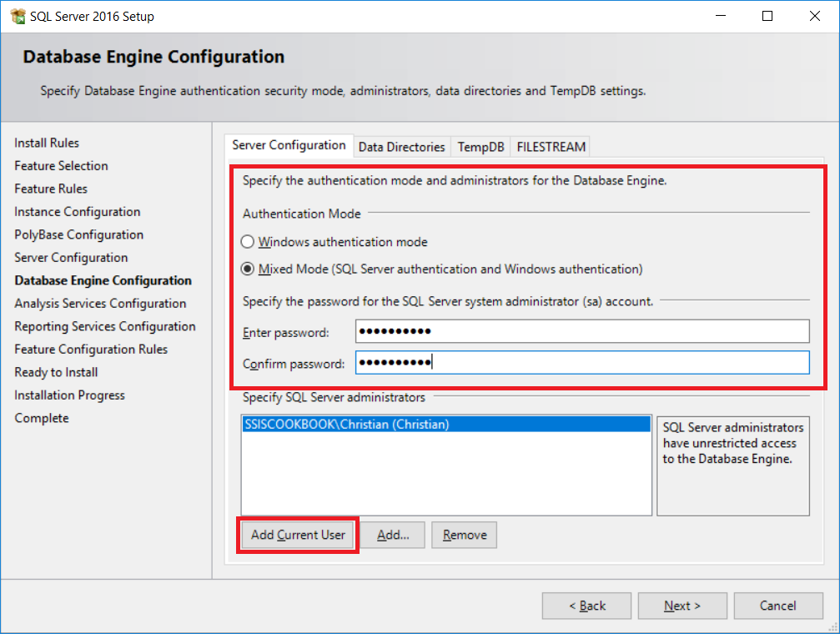Maximize the setup window

(x=767, y=16)
